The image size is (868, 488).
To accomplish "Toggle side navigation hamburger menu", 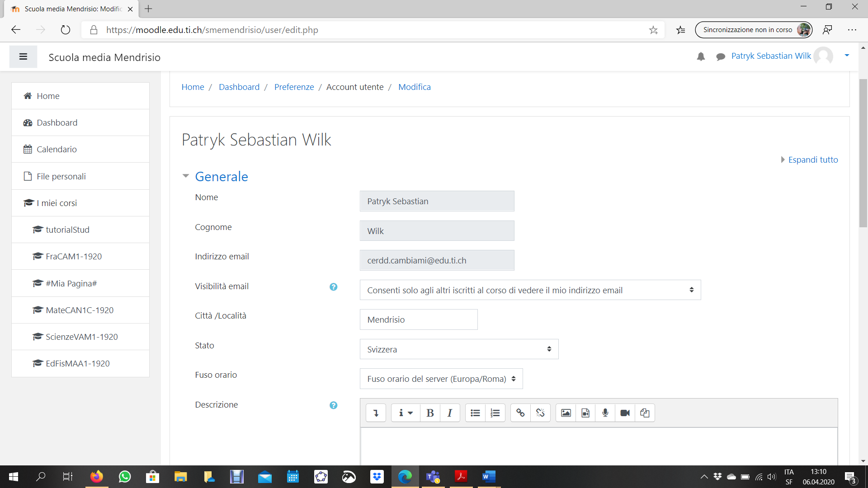I will coord(23,57).
